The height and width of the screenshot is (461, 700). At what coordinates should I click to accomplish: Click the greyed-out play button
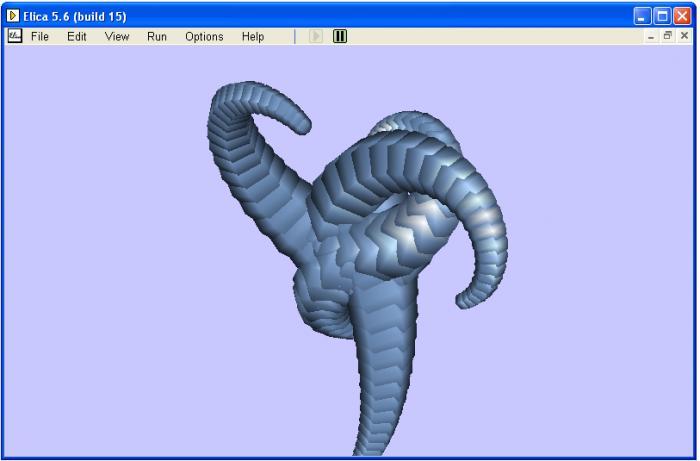point(316,36)
